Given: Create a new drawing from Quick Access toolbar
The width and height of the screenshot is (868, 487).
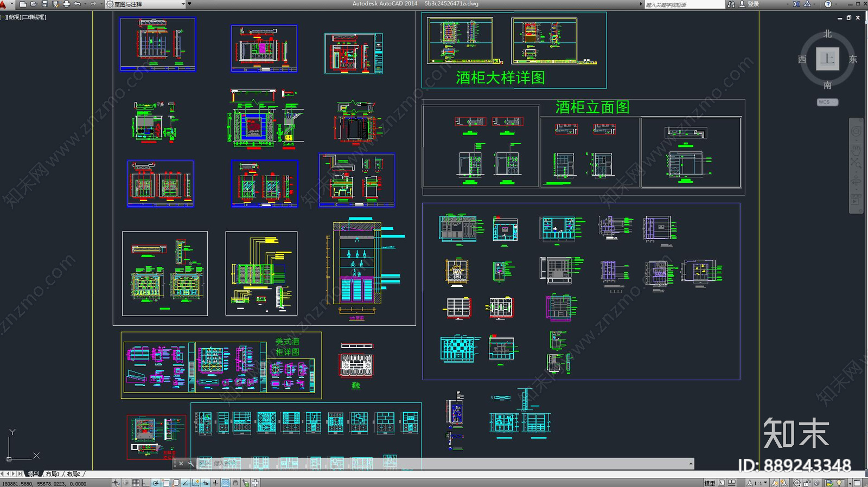Looking at the screenshot, I should point(23,4).
